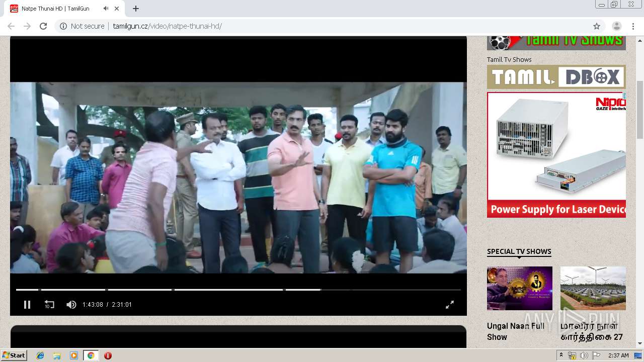Open system volume tray icon
Screen dimensions: 644x362
coord(584,355)
